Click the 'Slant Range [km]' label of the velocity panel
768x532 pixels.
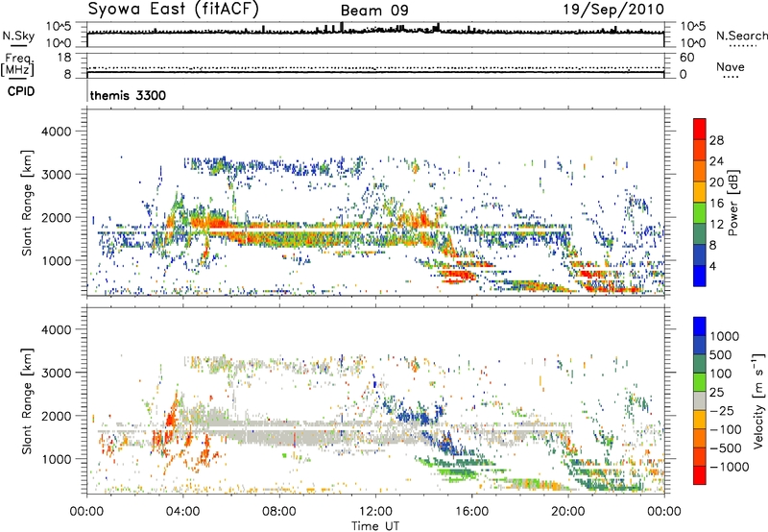point(27,401)
